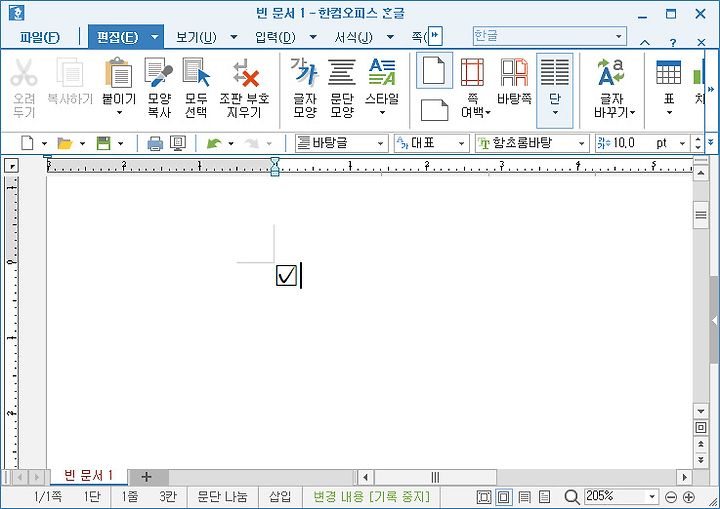The image size is (720, 509).
Task: Select the 빈 문서 1 document tab
Action: pos(88,476)
